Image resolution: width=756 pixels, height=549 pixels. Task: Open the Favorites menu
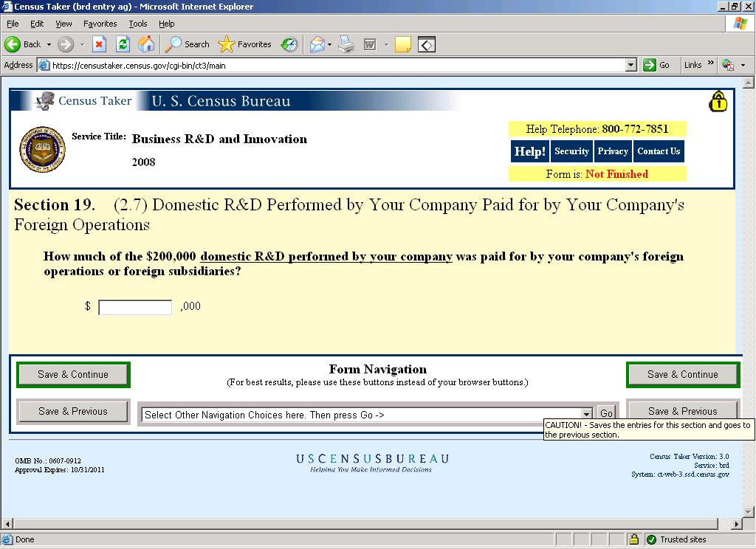(x=100, y=24)
